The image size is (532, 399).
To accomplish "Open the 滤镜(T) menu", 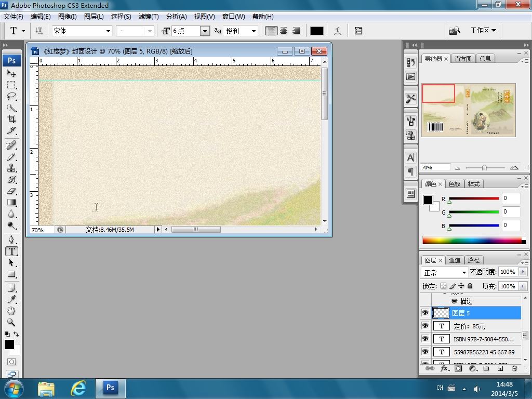I will tap(149, 16).
